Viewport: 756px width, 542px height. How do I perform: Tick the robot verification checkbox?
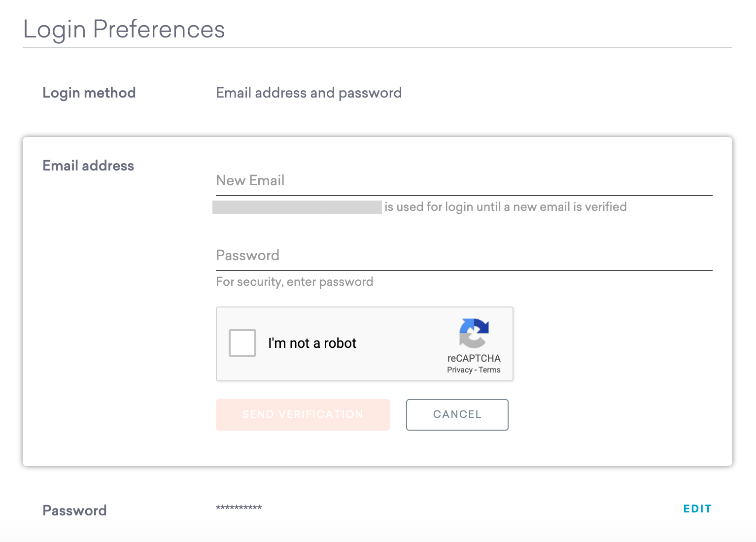242,343
